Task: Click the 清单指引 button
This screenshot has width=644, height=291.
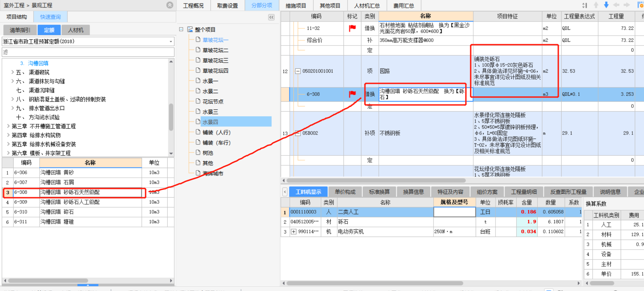Action: click(x=20, y=30)
